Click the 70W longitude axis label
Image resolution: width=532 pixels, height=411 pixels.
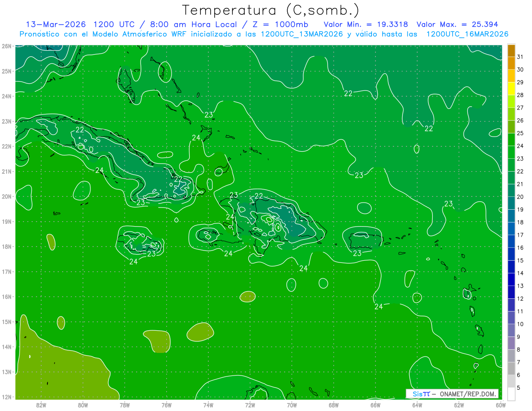[292, 405]
